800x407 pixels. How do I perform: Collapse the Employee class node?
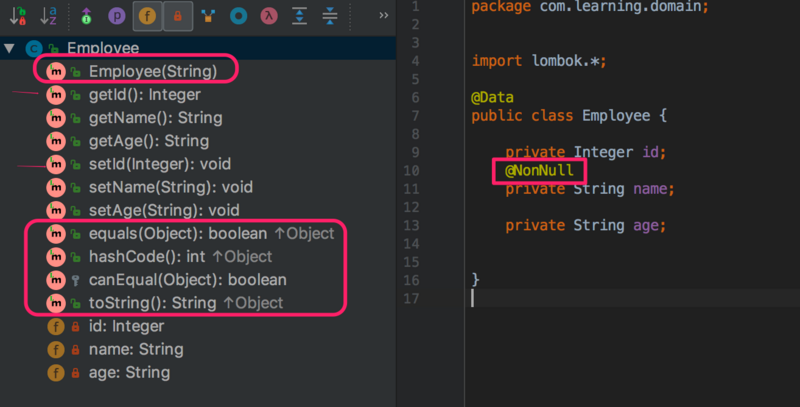click(x=9, y=48)
